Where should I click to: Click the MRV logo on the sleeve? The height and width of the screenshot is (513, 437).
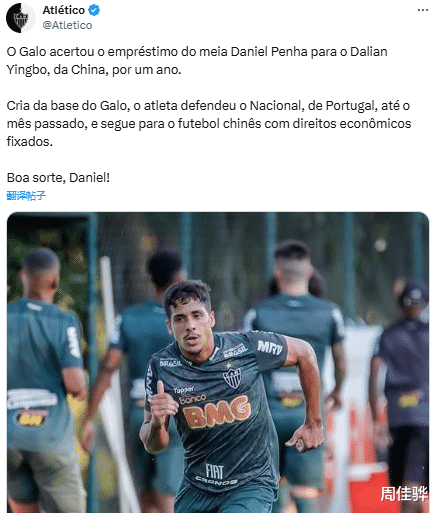coord(270,347)
